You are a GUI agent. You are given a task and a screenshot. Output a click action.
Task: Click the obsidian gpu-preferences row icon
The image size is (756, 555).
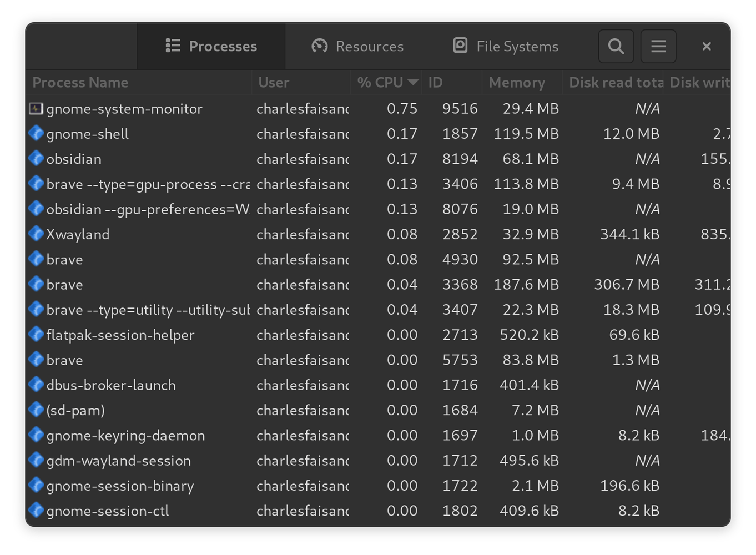36,209
